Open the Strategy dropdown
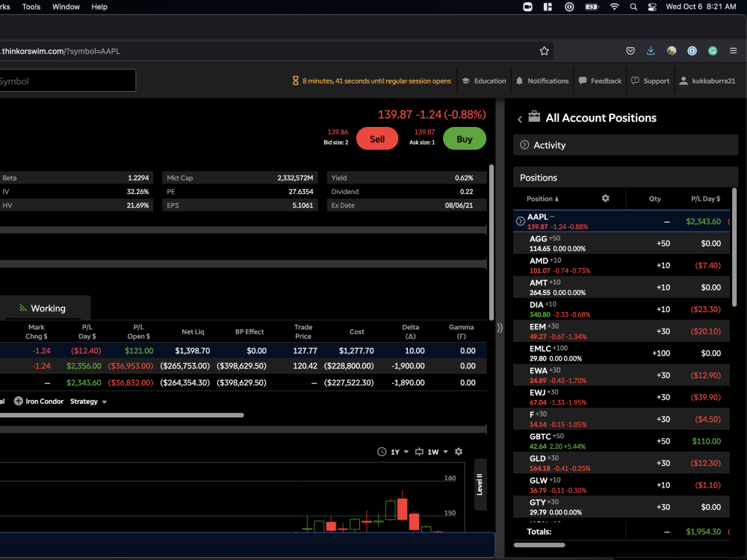 (x=89, y=402)
